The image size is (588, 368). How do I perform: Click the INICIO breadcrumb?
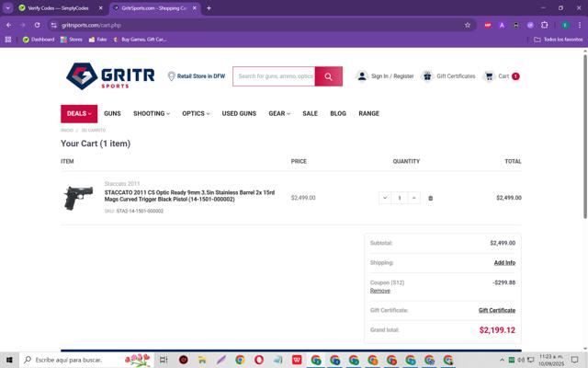(67, 131)
